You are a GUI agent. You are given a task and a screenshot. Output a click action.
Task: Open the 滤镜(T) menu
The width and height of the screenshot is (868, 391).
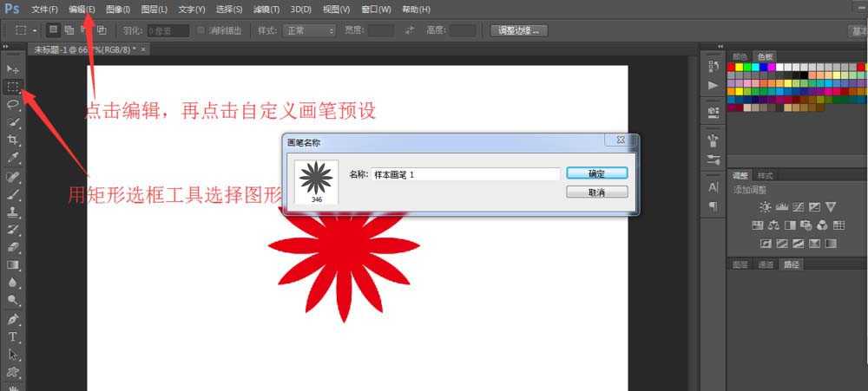click(266, 10)
